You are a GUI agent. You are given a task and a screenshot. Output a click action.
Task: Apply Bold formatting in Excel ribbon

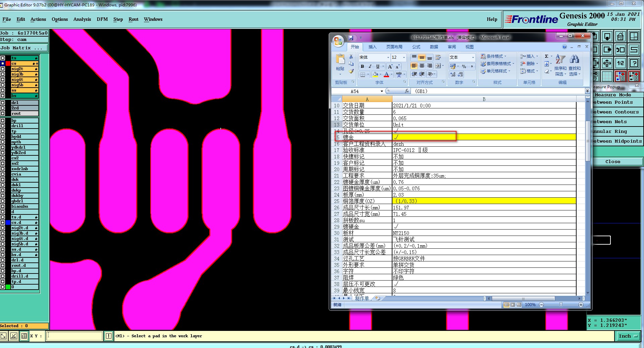click(x=362, y=66)
